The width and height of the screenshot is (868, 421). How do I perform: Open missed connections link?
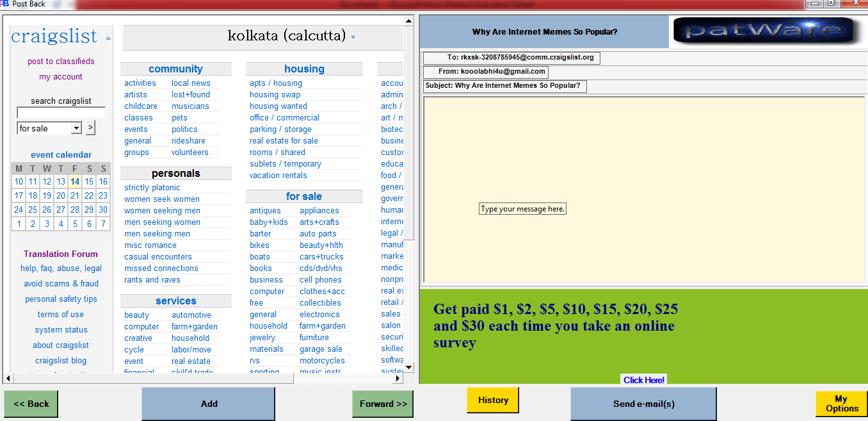point(161,268)
